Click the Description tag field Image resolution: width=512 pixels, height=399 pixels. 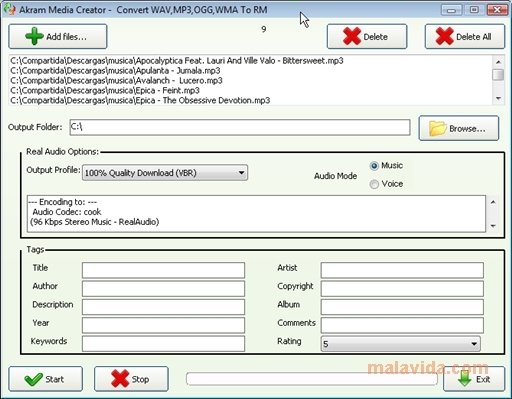click(x=163, y=307)
